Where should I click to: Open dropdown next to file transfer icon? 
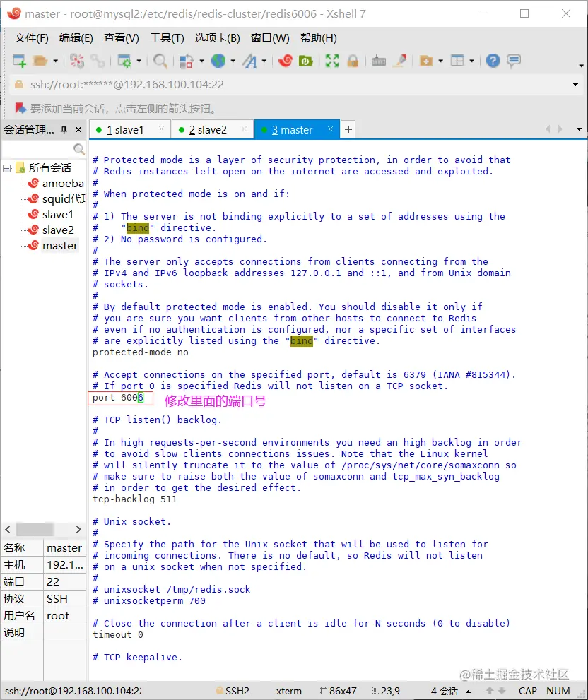(201, 61)
